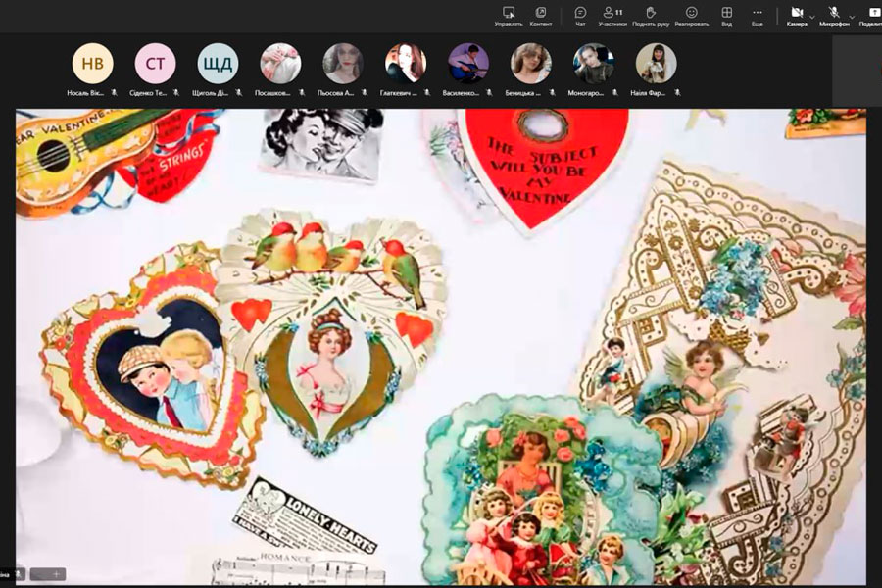Click muted mic icon next to Наіля Фар
This screenshot has width=882, height=588.
677,92
